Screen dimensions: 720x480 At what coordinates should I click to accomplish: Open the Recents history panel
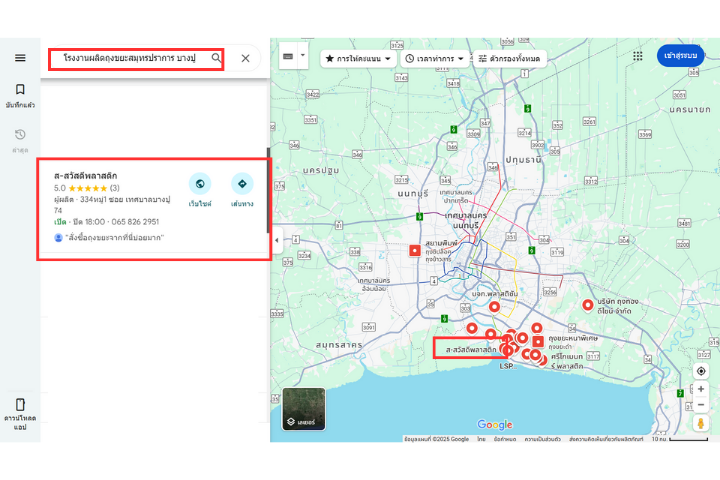(20, 141)
